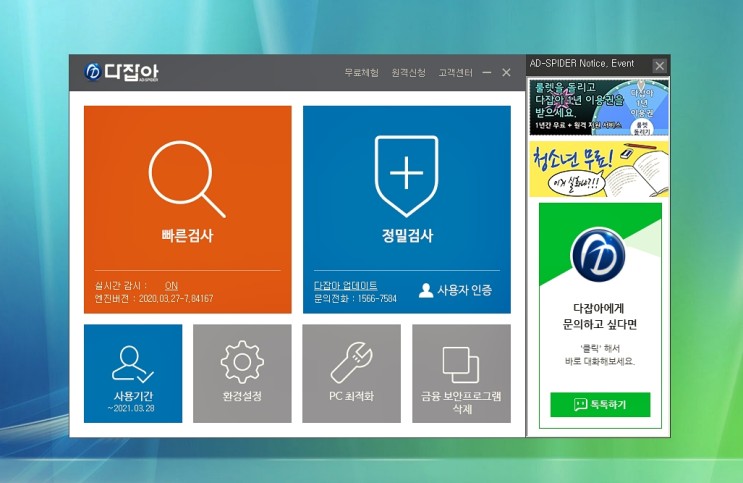
Task: Open the 무료체험 menu item
Action: [x=362, y=73]
